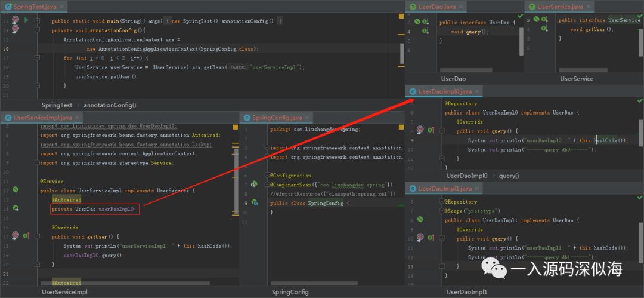Click query() breadcrumb in UserDaoImpl0 editor
The image size is (644, 298).
tap(509, 176)
